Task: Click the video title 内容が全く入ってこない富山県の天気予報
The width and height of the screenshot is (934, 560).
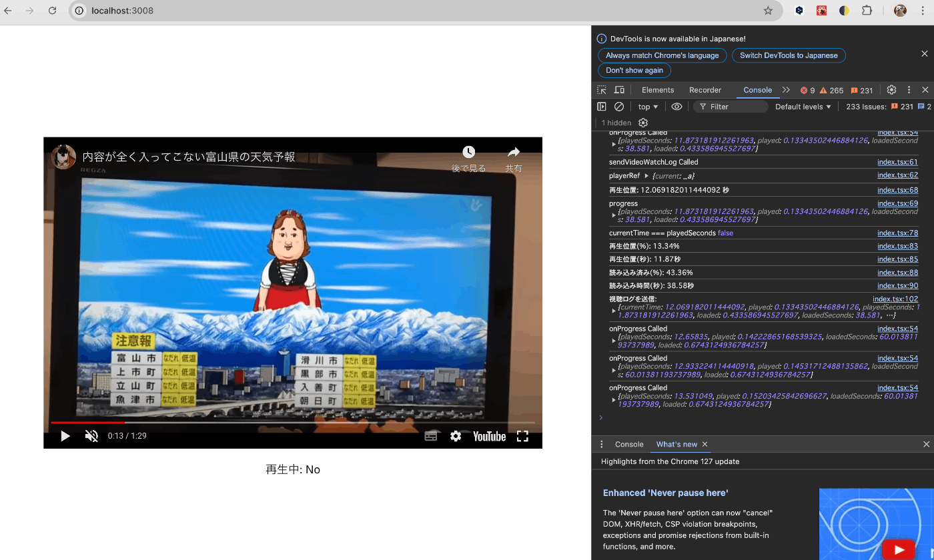Action: point(189,157)
